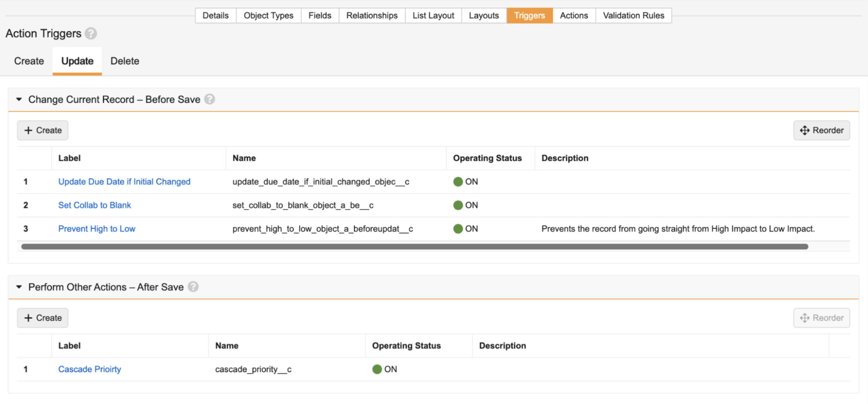Switch to the Create triggers tab
Viewport: 868px width, 404px height.
pyautogui.click(x=29, y=61)
